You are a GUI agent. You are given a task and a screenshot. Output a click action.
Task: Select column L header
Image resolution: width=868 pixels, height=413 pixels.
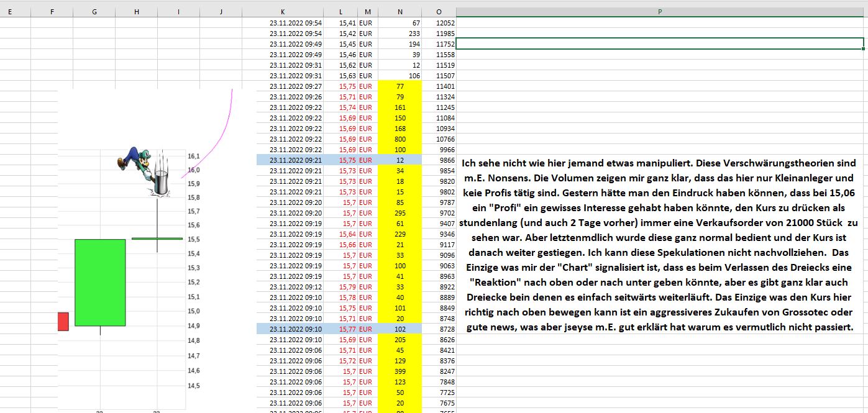point(340,11)
